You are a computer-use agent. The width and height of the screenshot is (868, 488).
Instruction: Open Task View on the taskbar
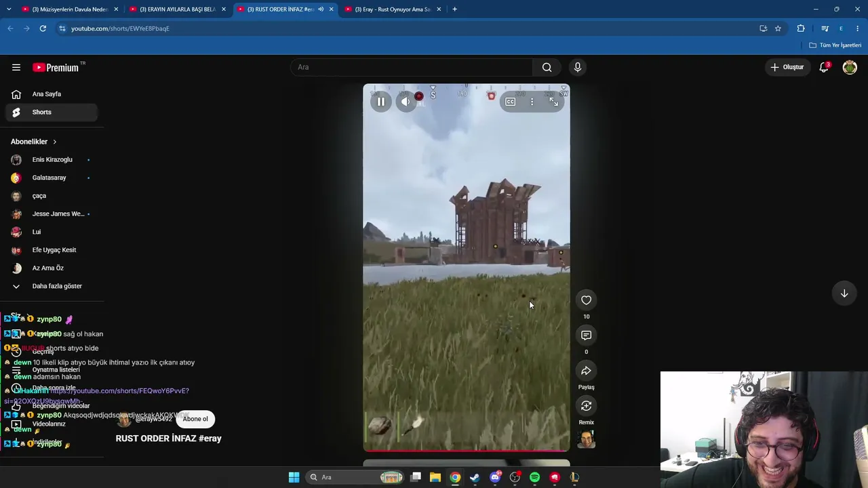point(416,477)
